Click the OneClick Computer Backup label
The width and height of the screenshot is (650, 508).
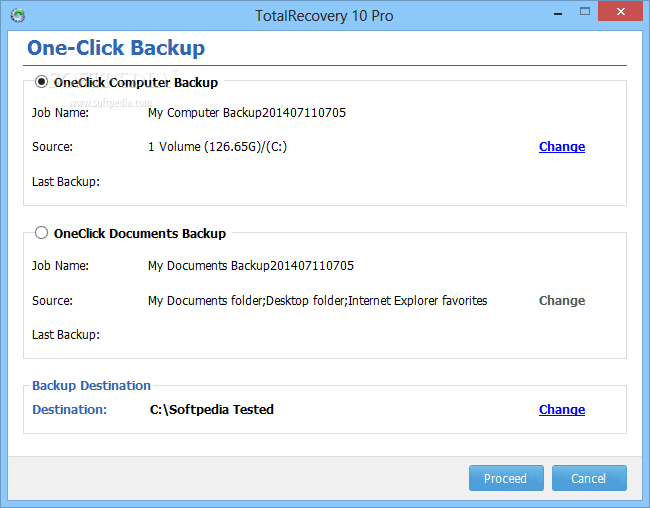point(136,83)
